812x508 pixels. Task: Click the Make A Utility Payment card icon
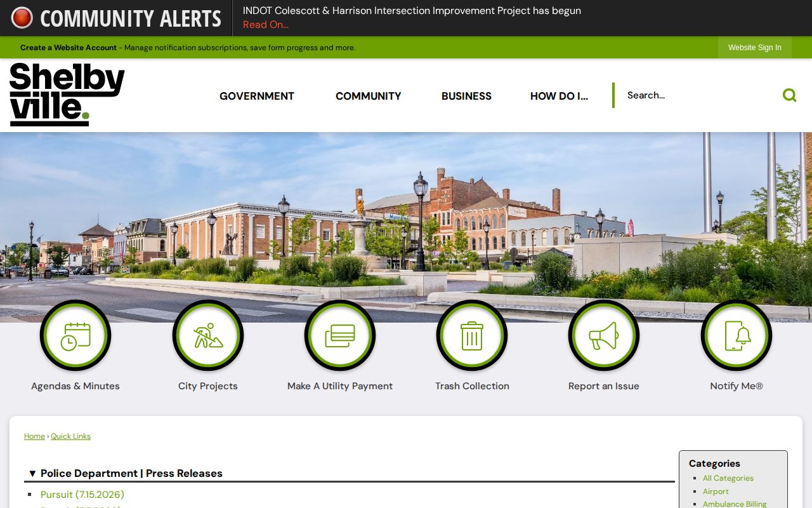point(340,336)
